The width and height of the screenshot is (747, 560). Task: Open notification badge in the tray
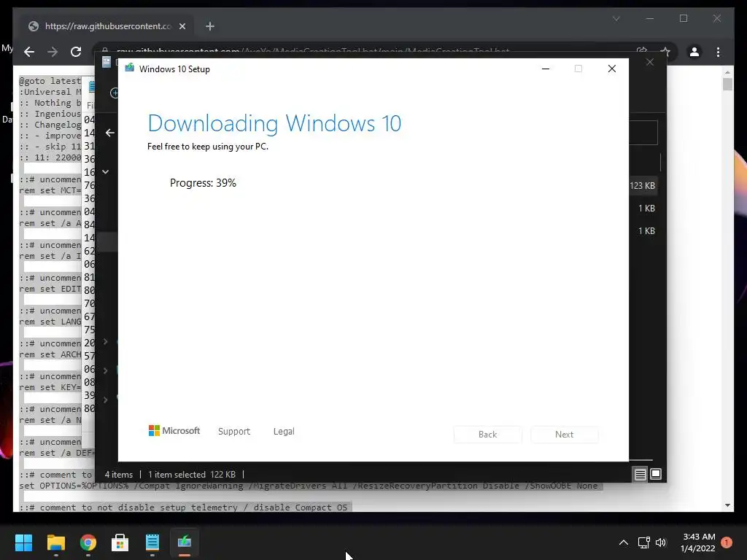pyautogui.click(x=727, y=542)
